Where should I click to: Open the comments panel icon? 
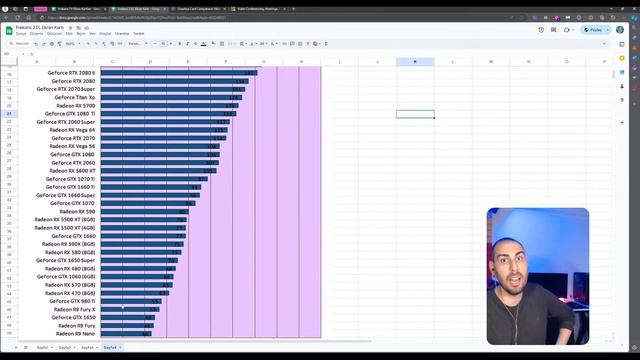[x=553, y=30]
